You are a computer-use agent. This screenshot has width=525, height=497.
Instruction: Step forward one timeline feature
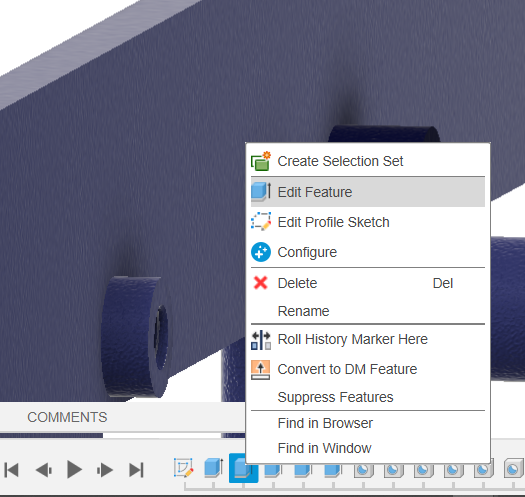point(104,470)
